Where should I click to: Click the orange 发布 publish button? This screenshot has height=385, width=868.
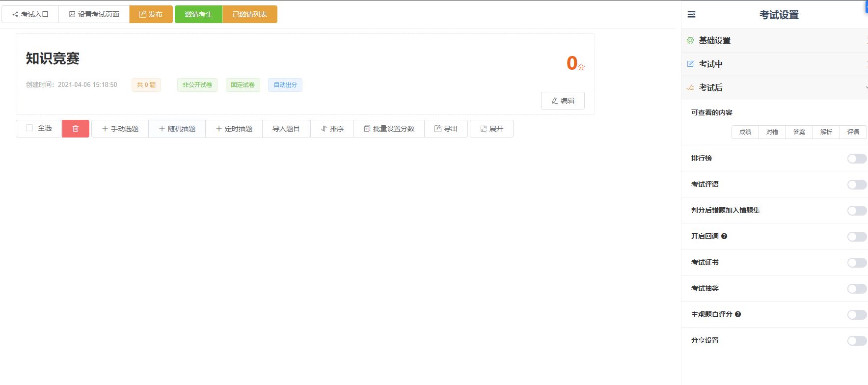pyautogui.click(x=151, y=14)
